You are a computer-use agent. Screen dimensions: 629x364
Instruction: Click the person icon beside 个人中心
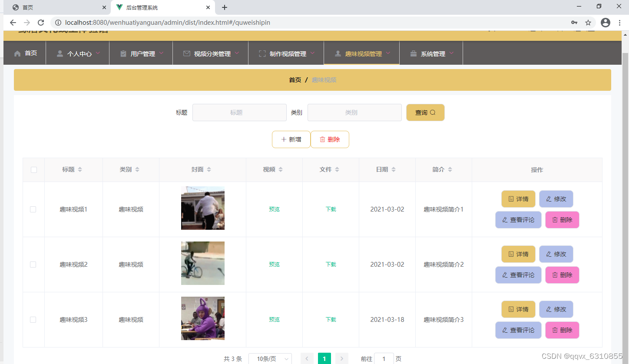coord(60,53)
